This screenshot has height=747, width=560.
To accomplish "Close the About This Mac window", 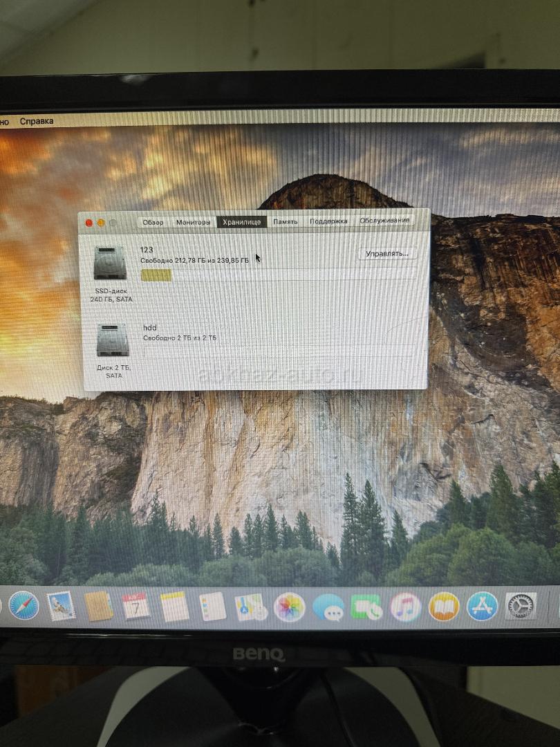I will [88, 223].
